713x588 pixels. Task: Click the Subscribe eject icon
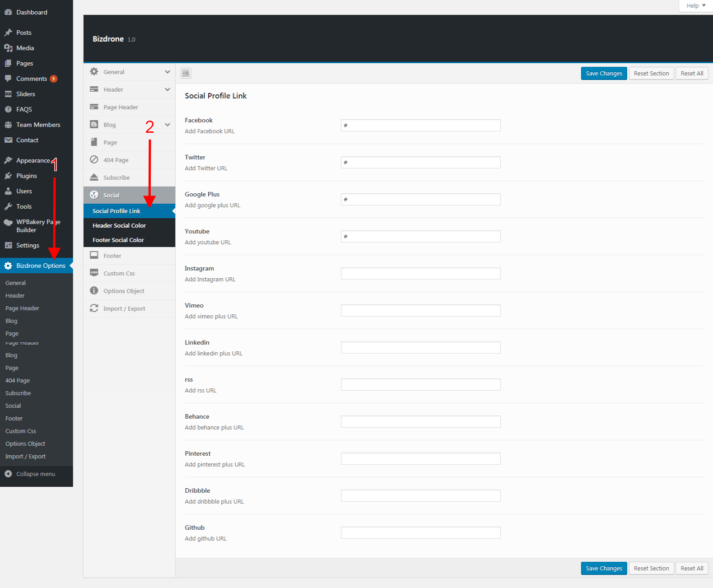[x=94, y=177]
